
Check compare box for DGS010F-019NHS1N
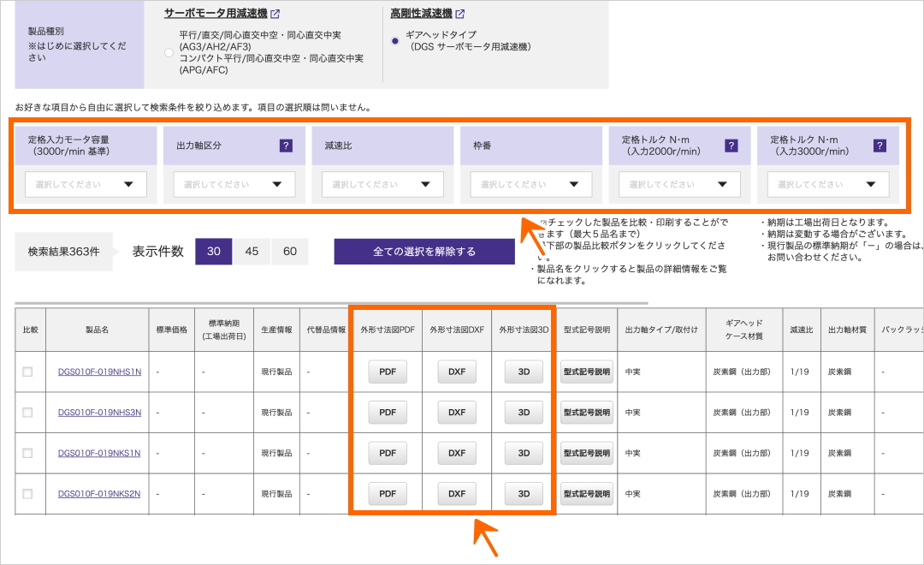[x=28, y=372]
